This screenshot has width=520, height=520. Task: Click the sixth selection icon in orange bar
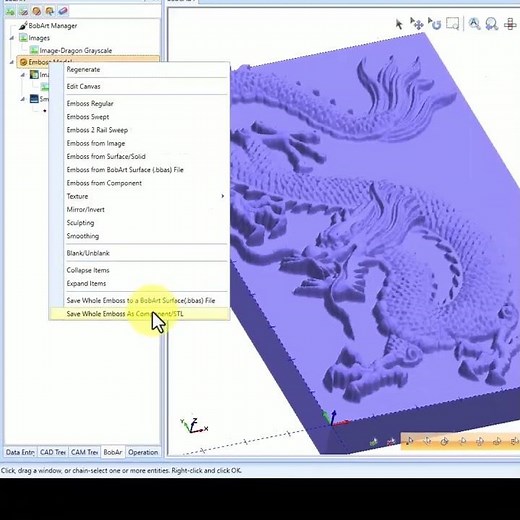point(497,441)
